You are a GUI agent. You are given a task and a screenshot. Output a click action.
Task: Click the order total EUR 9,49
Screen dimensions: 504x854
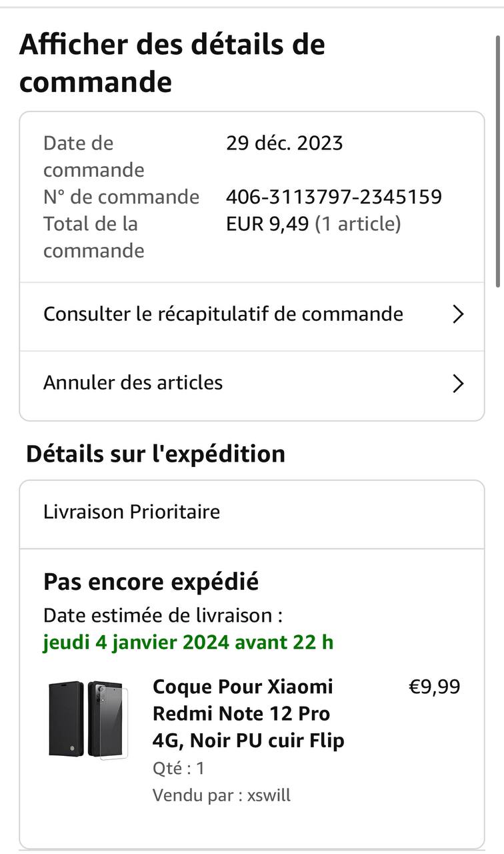tap(267, 224)
